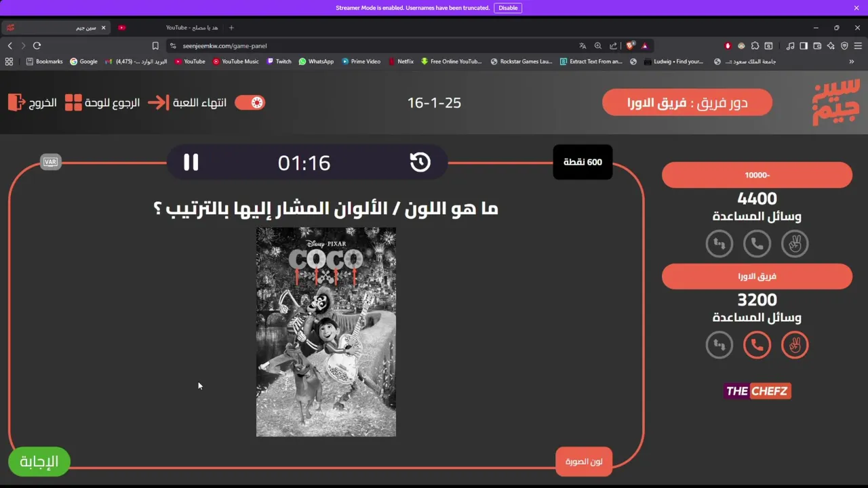Viewport: 868px width, 488px height.
Task: Open Brave Rewards triangle icon
Action: [x=644, y=46]
